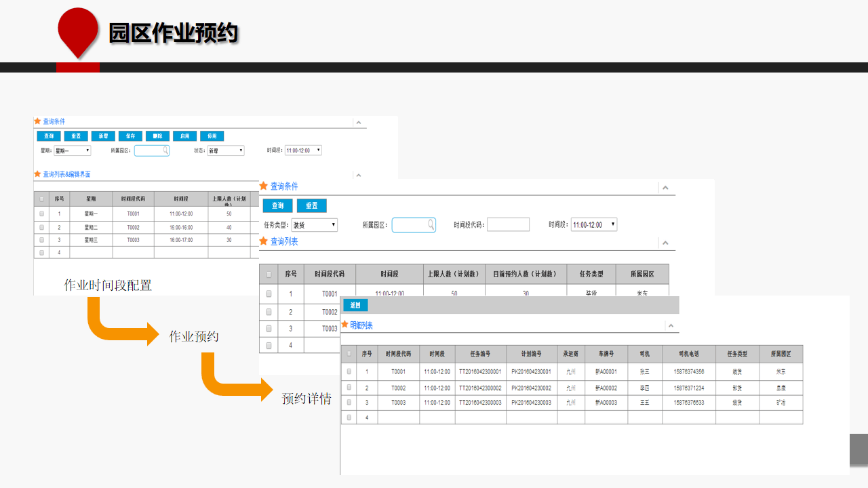Image resolution: width=868 pixels, height=488 pixels.
Task: Click the 新增 button
Action: click(x=103, y=136)
